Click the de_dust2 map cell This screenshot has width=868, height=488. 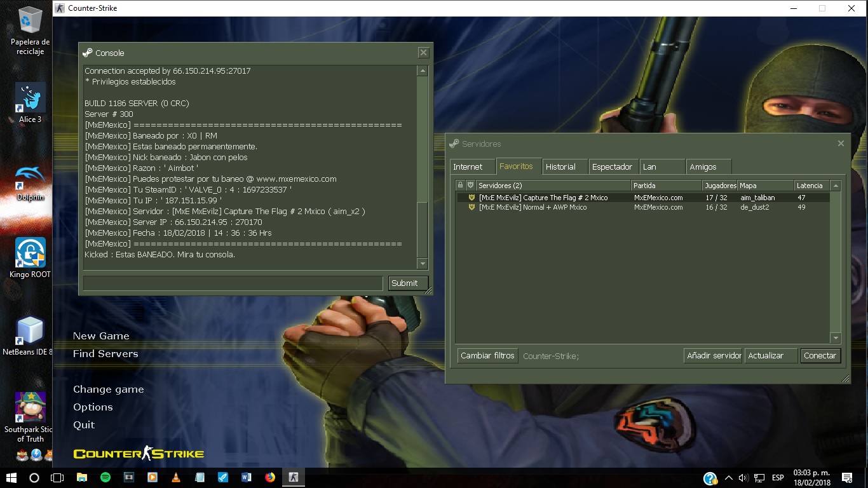tap(754, 207)
